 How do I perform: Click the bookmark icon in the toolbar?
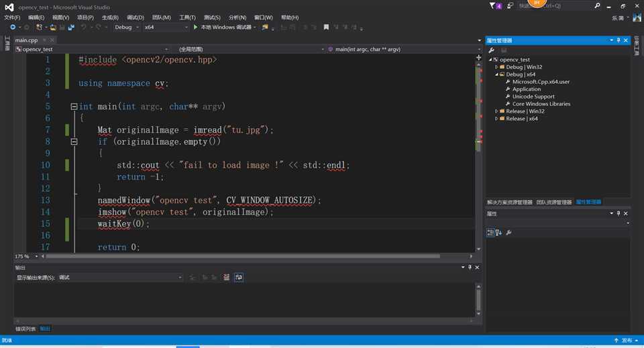[x=326, y=27]
